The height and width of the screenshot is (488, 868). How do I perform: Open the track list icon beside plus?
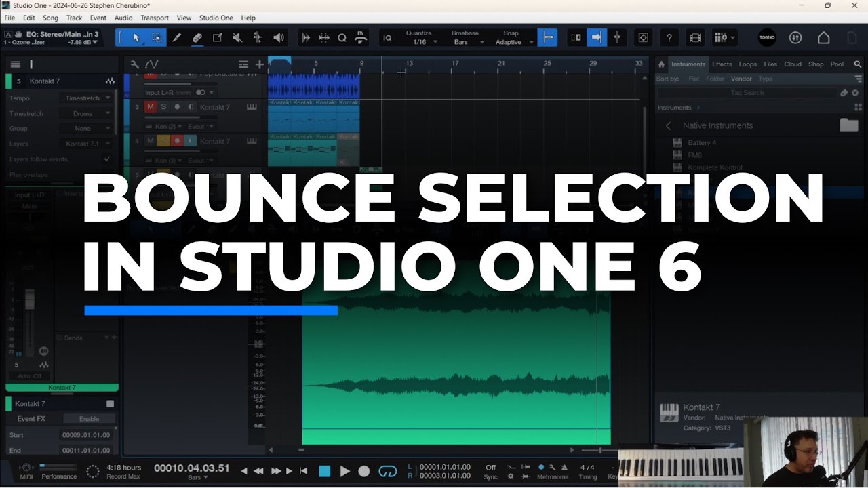(243, 64)
